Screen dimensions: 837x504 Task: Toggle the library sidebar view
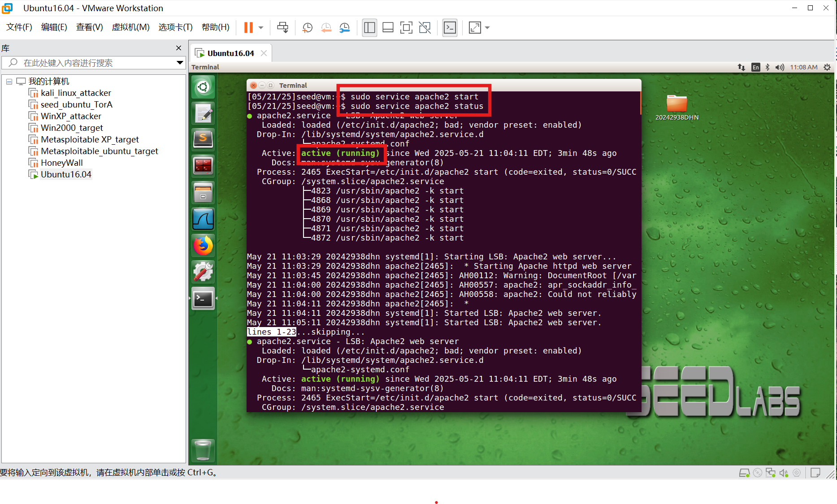pos(369,28)
